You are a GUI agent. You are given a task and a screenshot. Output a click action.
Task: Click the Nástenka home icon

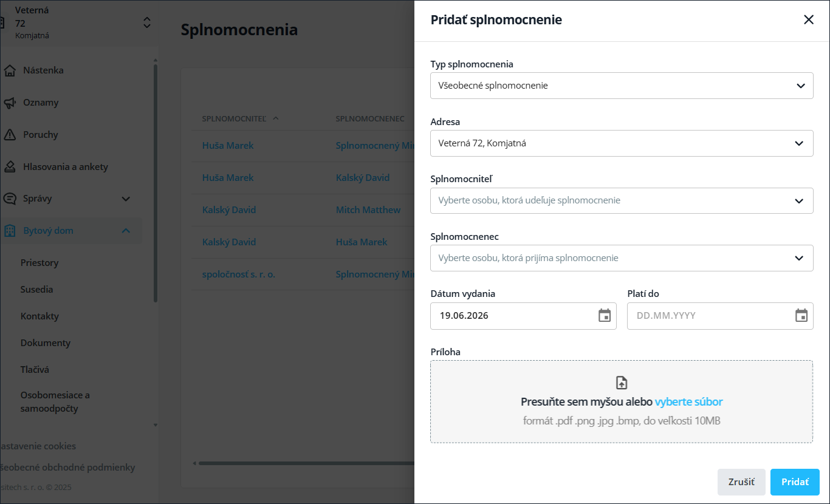(x=9, y=70)
